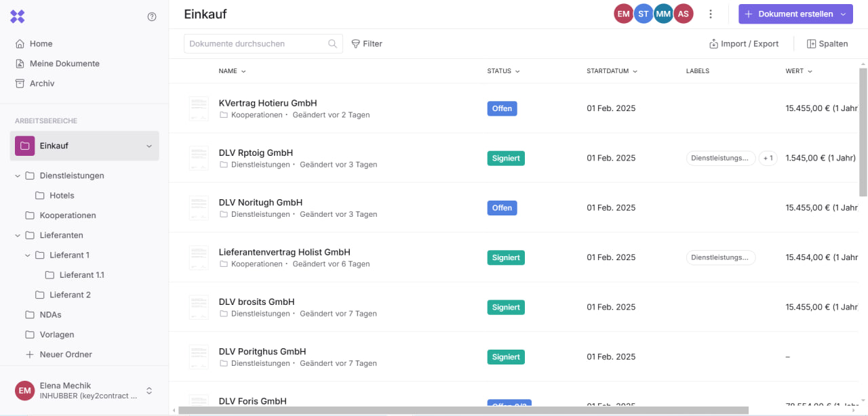Go to Meine Dokumente
868x416 pixels.
tap(64, 64)
